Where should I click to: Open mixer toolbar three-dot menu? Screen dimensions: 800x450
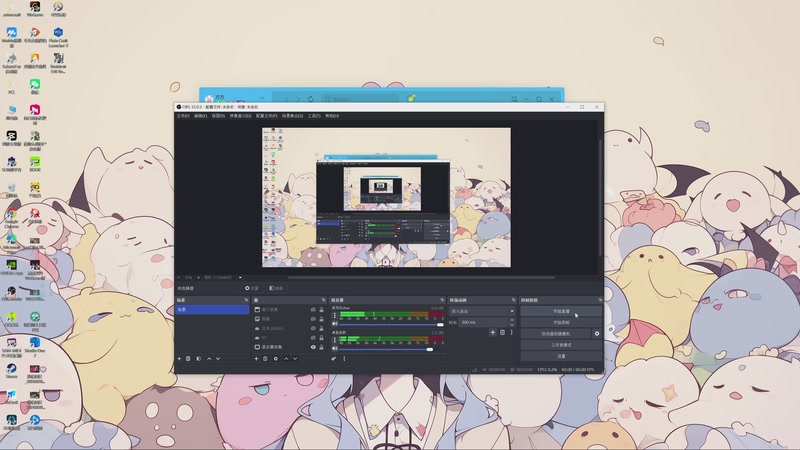[x=344, y=359]
